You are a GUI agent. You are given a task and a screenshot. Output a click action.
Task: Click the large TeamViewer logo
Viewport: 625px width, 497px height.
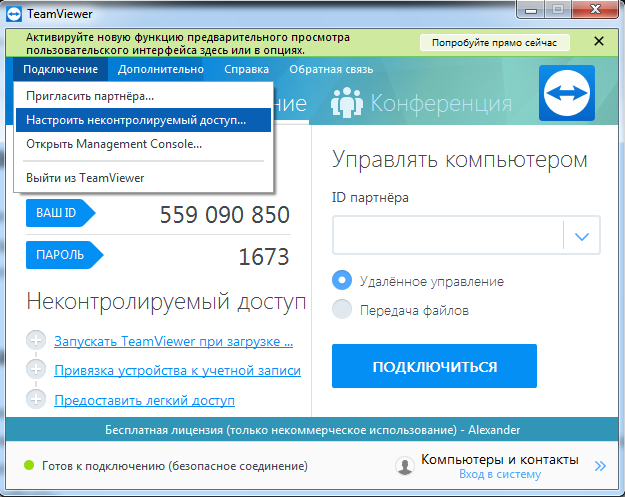click(567, 93)
